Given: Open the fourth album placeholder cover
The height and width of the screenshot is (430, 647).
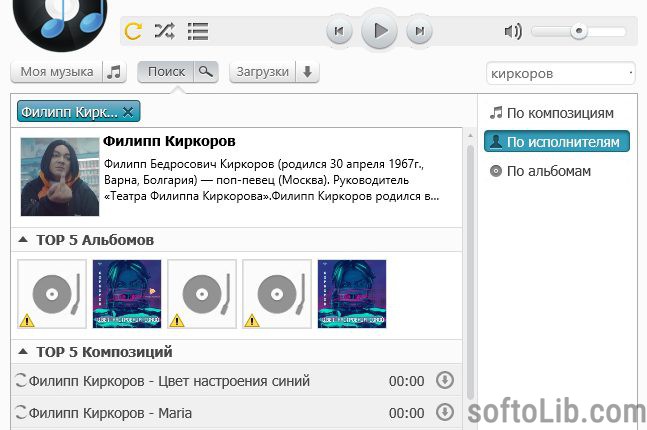Looking at the screenshot, I should tap(277, 294).
